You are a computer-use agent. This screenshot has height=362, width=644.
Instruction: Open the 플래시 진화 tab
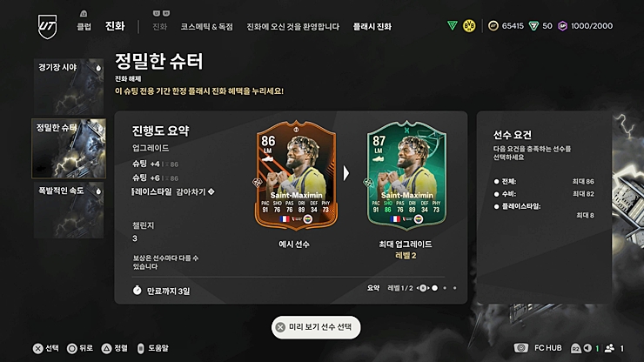coord(372,27)
